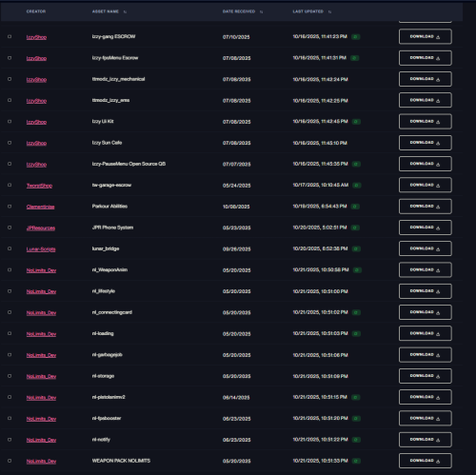The height and width of the screenshot is (475, 476).
Task: Select checkbox beside Izzy Sun Cafe
Action: click(10, 143)
